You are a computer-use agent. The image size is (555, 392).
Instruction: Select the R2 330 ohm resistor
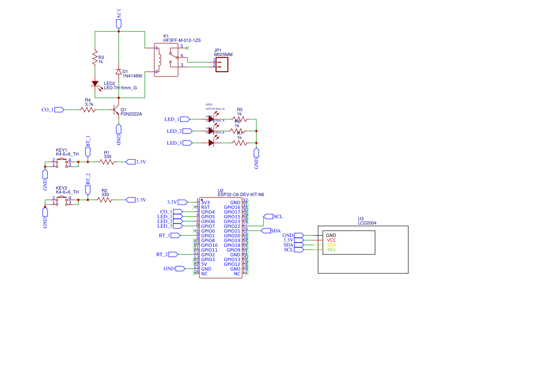tap(105, 200)
